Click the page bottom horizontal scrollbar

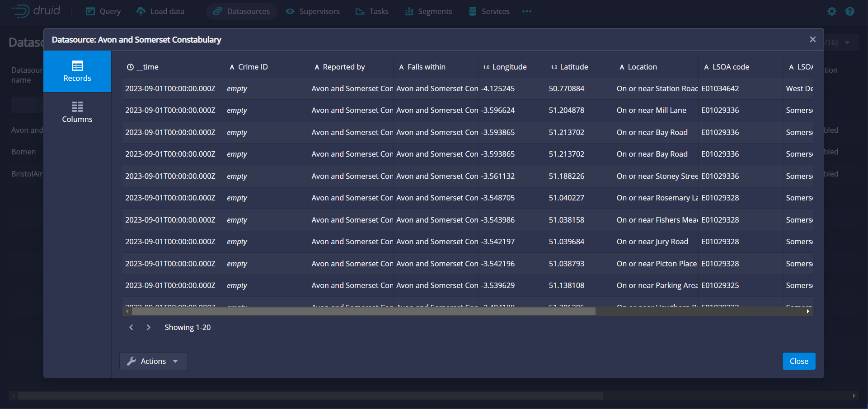click(x=310, y=396)
